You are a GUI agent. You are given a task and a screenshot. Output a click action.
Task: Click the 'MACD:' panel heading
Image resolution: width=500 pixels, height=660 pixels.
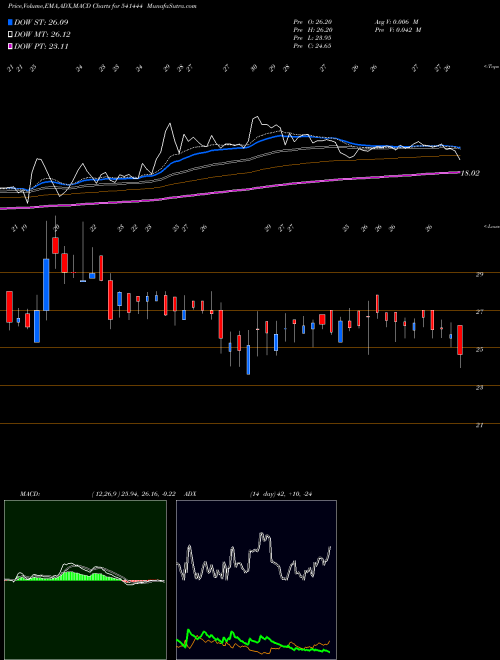[29, 494]
